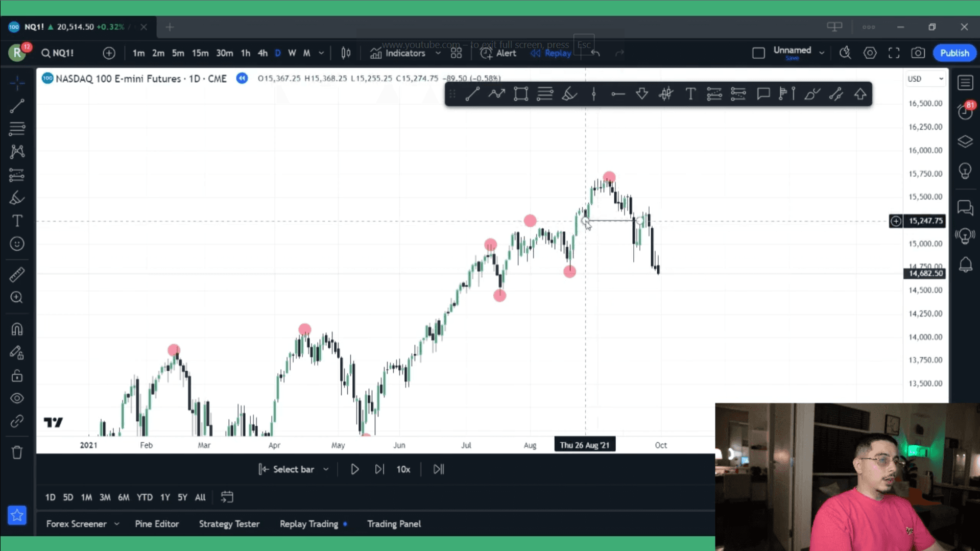Open the Emoji drawing tool

tap(17, 244)
